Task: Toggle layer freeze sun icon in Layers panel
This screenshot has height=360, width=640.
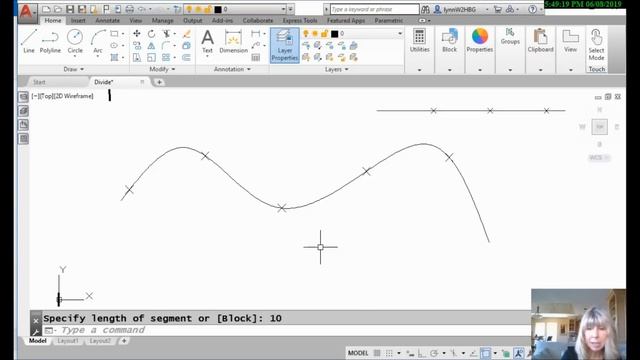Action: pyautogui.click(x=315, y=33)
